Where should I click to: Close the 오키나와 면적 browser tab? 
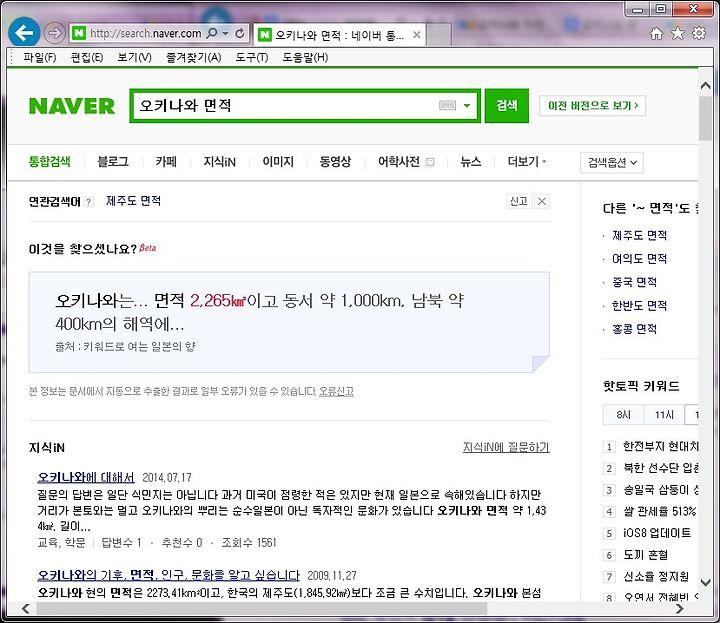coord(416,34)
